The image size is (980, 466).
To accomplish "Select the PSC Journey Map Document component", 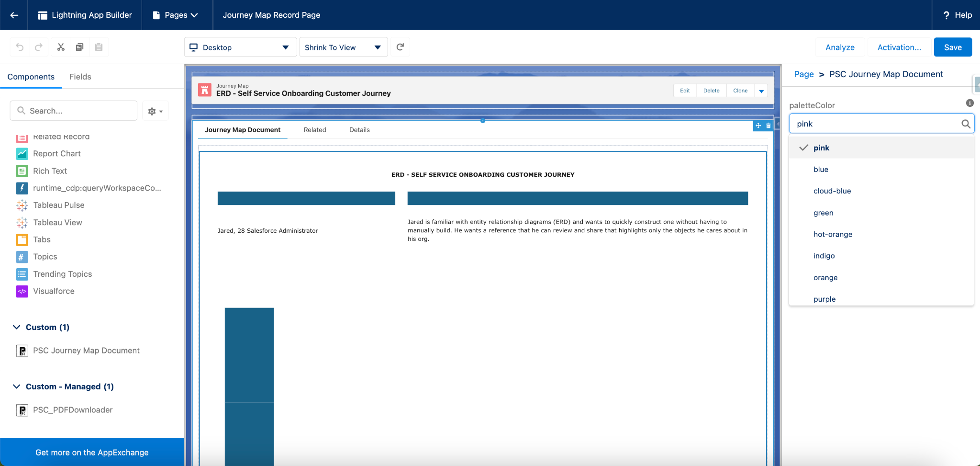I will [x=78, y=351].
